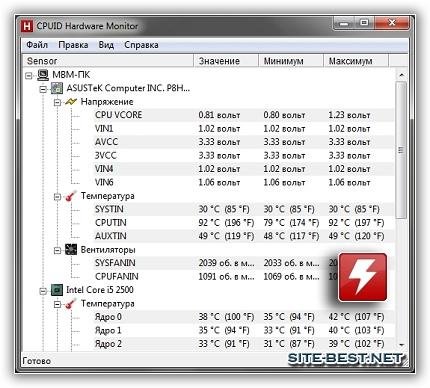Screen dimensions: 430x388
Task: Click the Значение column header
Action: (226, 61)
